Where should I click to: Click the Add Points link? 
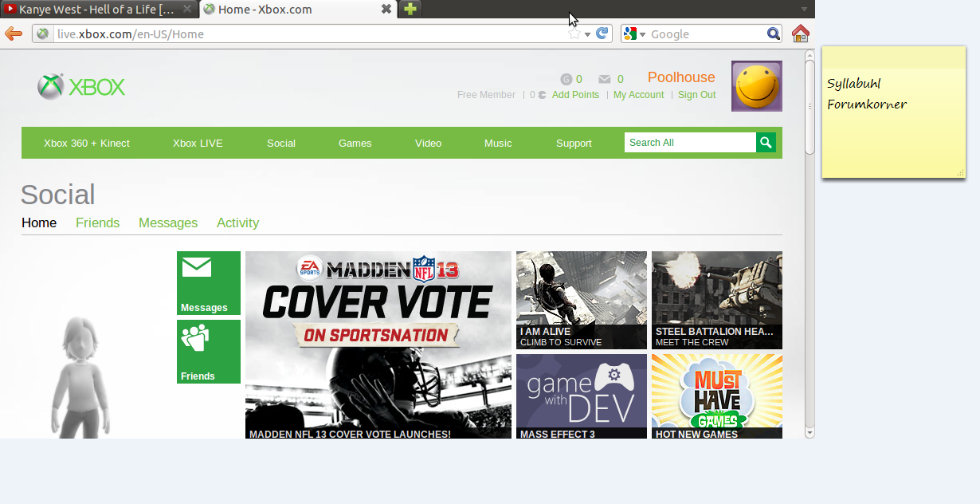575,95
